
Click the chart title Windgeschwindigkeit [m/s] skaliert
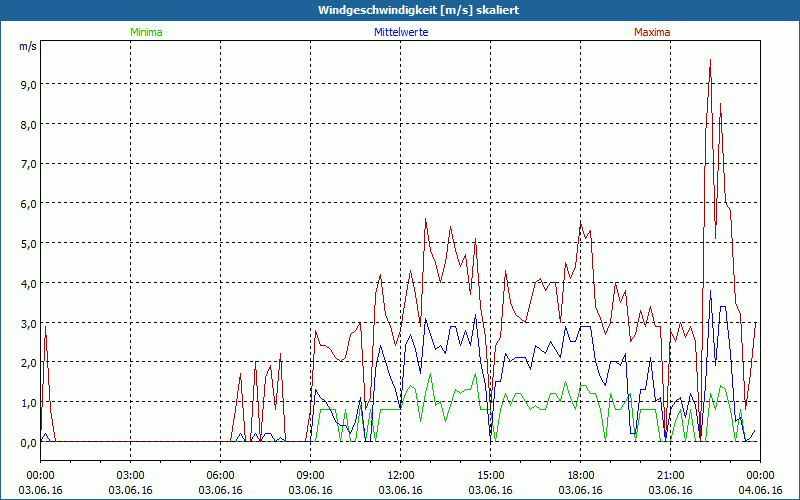pyautogui.click(x=418, y=10)
